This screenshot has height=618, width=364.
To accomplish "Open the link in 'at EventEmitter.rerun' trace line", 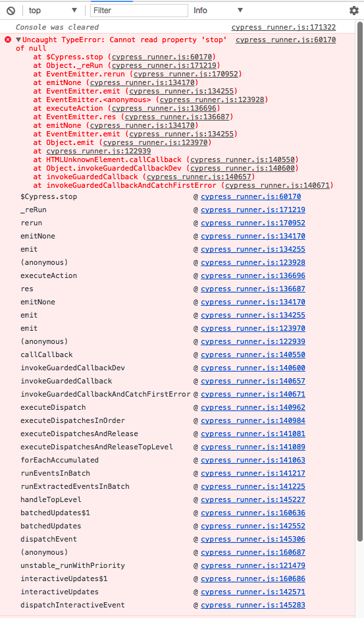I will [186, 74].
